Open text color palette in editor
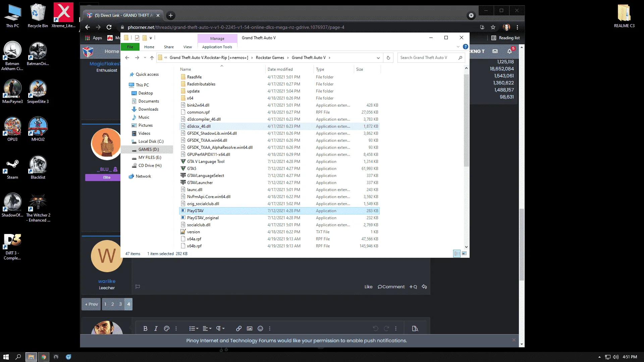Viewport: 644px width, 362px height. click(x=166, y=328)
